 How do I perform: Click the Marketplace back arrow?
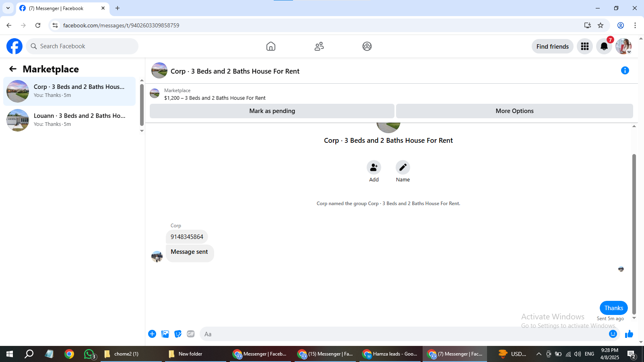[13, 69]
